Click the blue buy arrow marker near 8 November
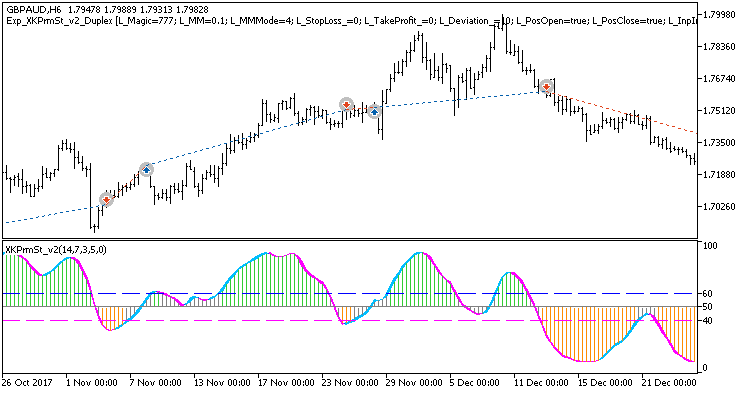 (146, 169)
